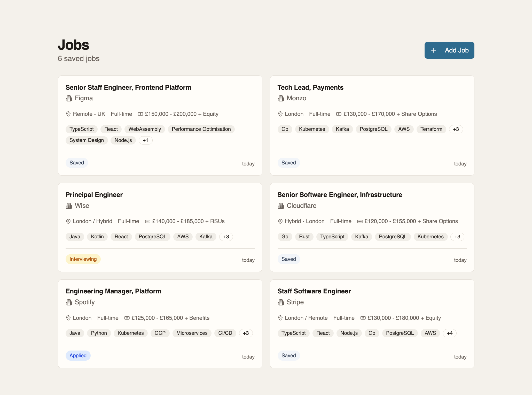Open the Tech Lead, Payments job
532x395 pixels.
[x=310, y=87]
